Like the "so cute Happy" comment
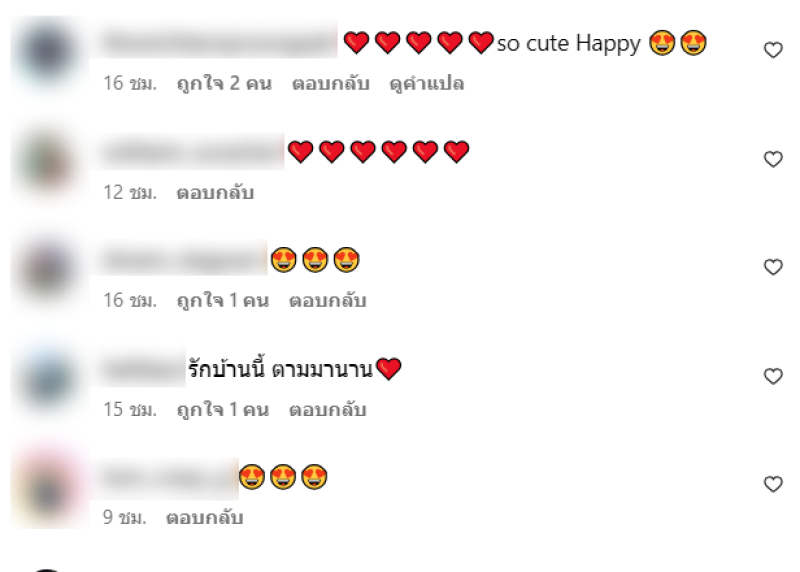The width and height of the screenshot is (800, 572). pos(773,50)
